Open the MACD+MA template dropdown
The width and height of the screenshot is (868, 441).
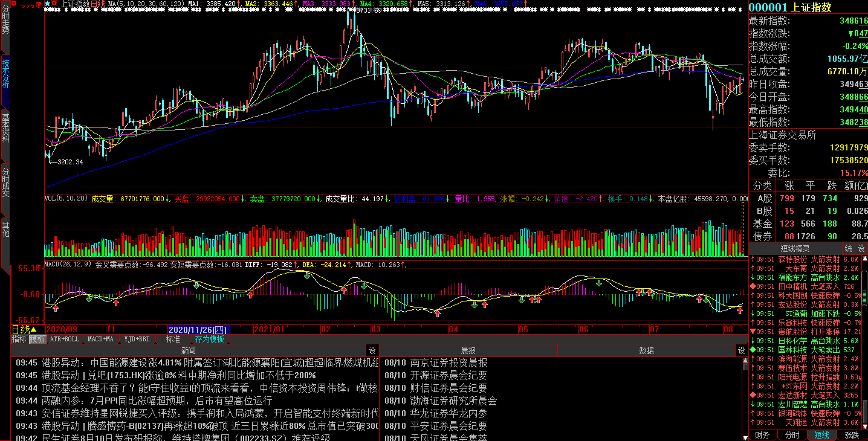100,340
